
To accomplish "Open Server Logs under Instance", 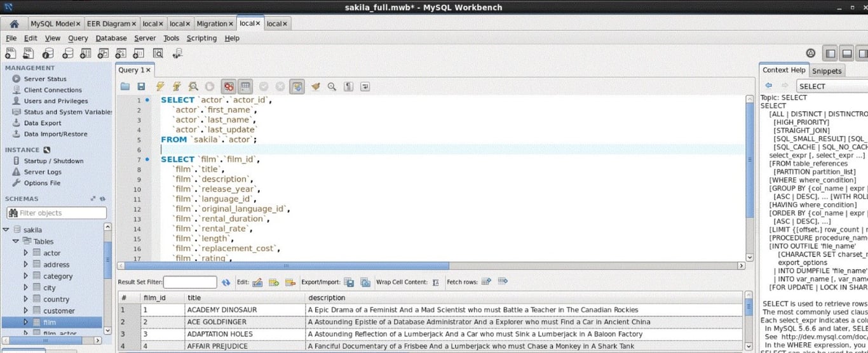I will point(43,172).
